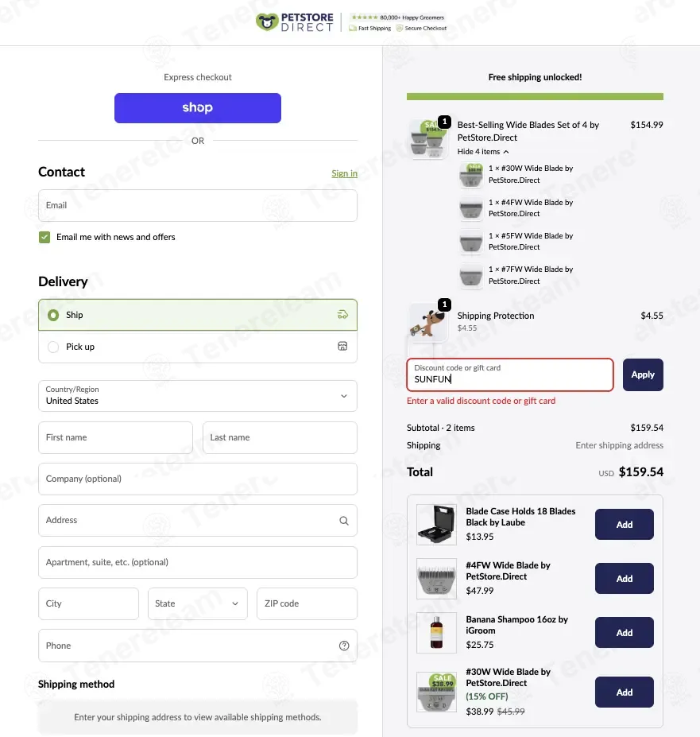Click the Sign in link
The height and width of the screenshot is (737, 700).
coord(344,173)
